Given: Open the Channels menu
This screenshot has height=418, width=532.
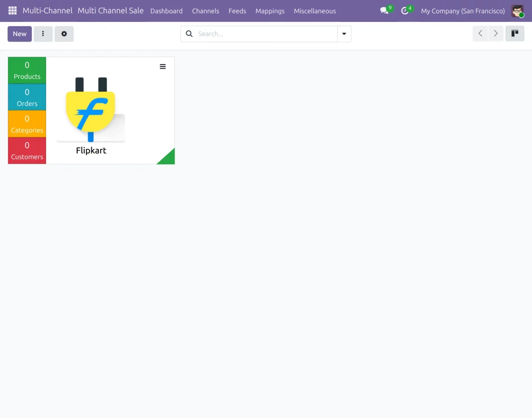Looking at the screenshot, I should [x=205, y=11].
